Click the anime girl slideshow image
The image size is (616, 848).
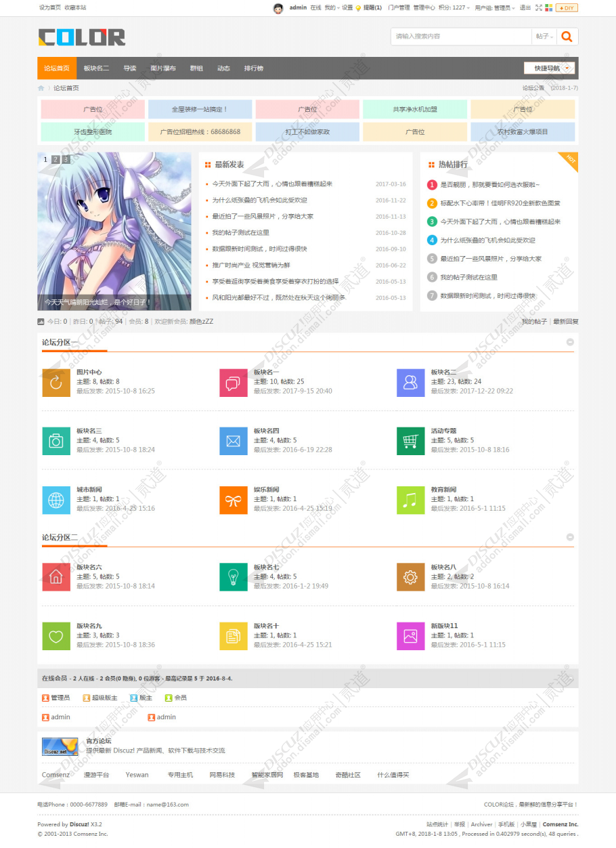click(x=114, y=231)
